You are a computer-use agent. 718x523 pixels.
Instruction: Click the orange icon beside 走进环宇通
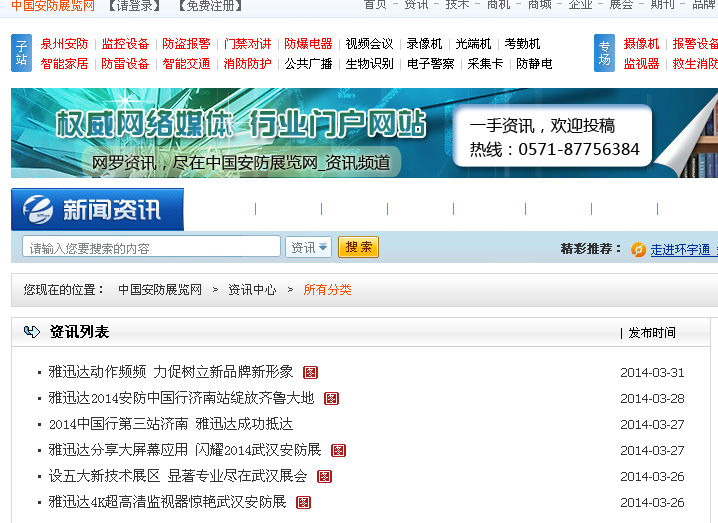(638, 249)
